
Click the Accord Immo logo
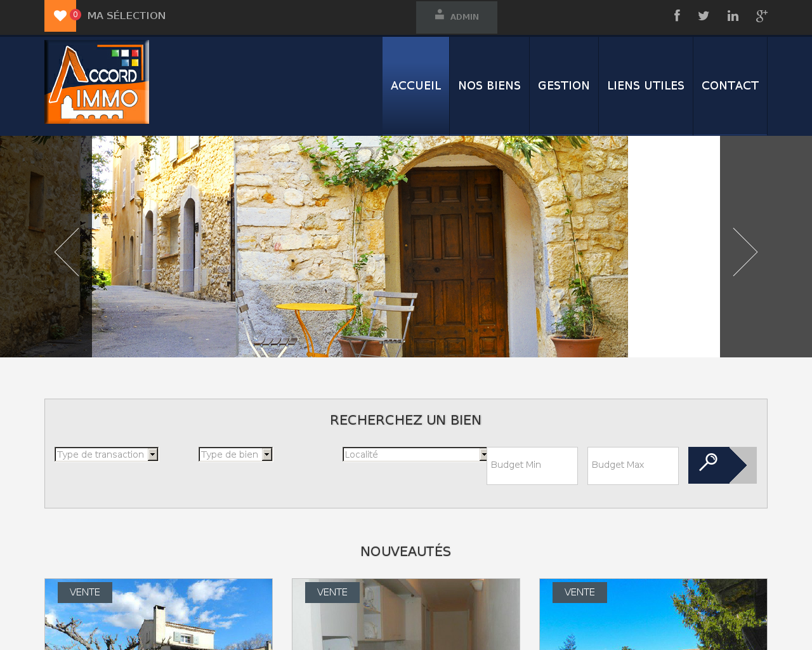pos(97,82)
